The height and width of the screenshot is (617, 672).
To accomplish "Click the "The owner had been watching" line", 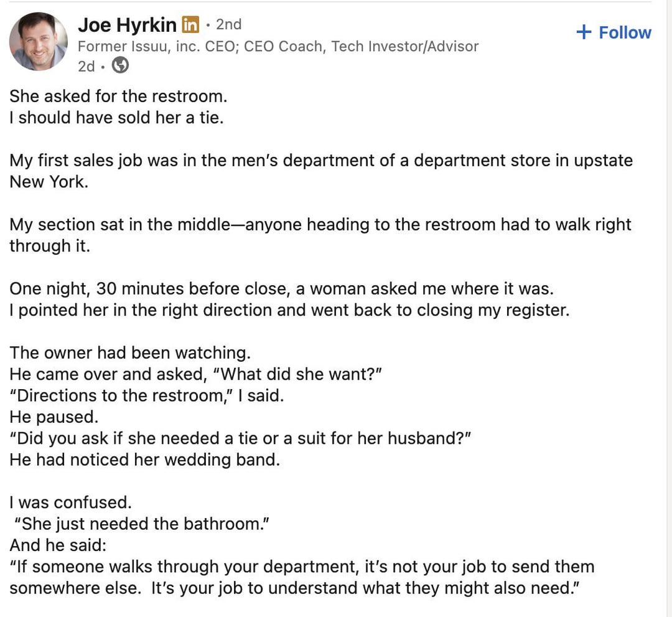I will (x=130, y=353).
